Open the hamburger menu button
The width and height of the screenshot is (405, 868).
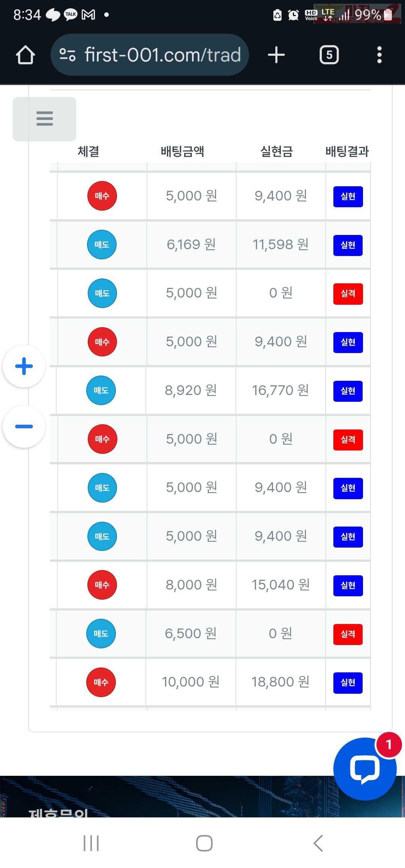45,119
